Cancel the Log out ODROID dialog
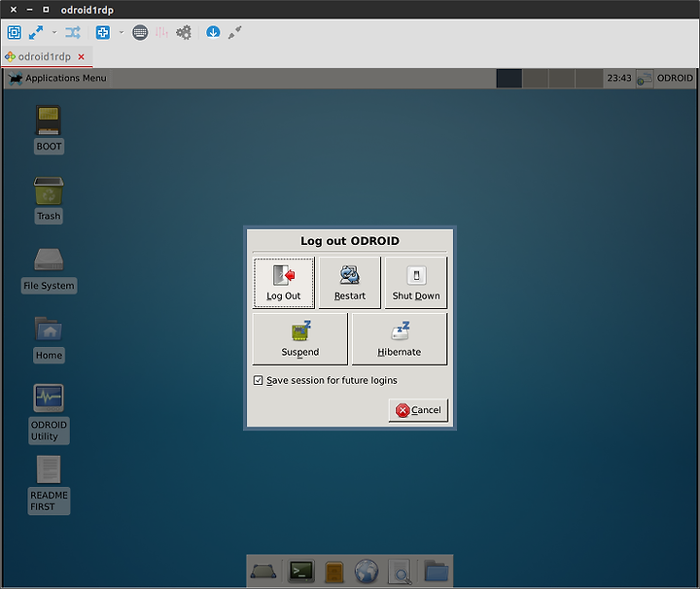Screen dimensions: 700x589 tap(418, 410)
